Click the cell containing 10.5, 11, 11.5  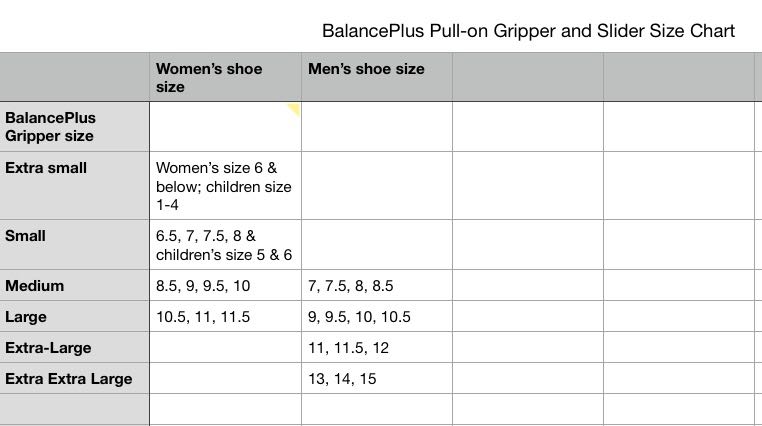[x=225, y=317]
